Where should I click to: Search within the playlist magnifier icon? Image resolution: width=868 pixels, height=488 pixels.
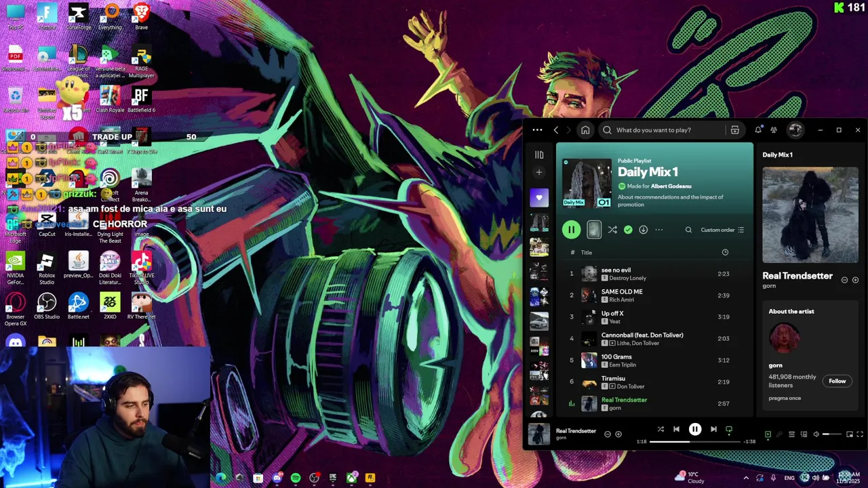(x=688, y=230)
